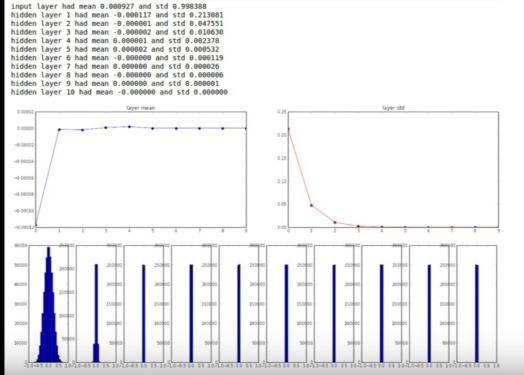Screen dimensions: 524x375
Task: Click the red layer std line chart
Action: 393,169
